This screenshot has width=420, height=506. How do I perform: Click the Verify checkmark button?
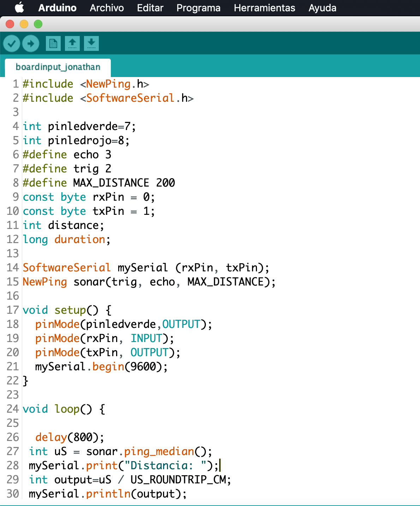tap(12, 43)
